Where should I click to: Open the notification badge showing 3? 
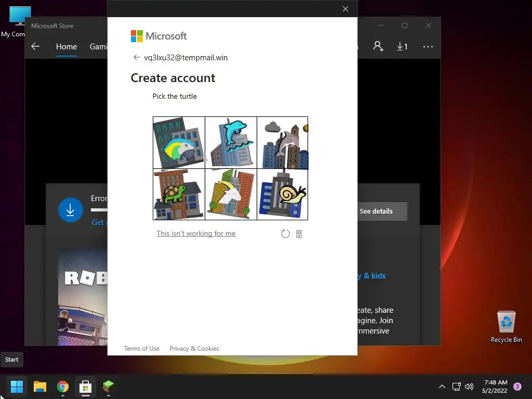(517, 386)
